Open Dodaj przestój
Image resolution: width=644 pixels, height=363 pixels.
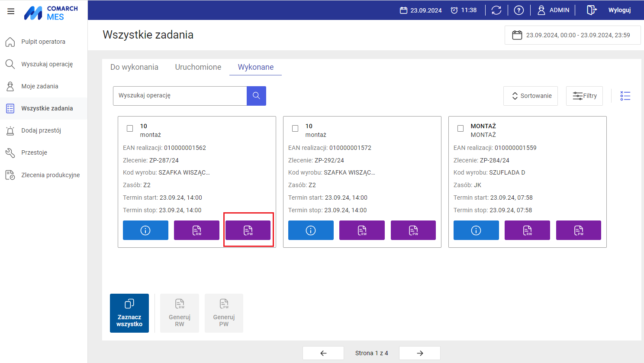(x=44, y=130)
